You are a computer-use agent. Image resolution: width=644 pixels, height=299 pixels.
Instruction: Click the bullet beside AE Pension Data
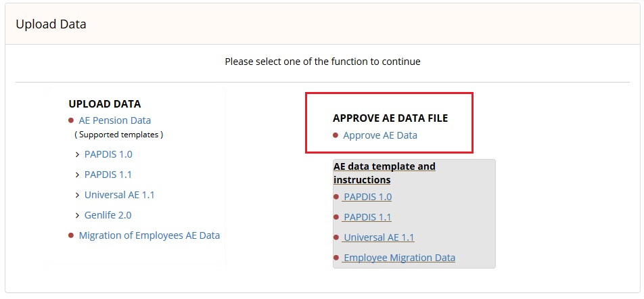(x=71, y=120)
